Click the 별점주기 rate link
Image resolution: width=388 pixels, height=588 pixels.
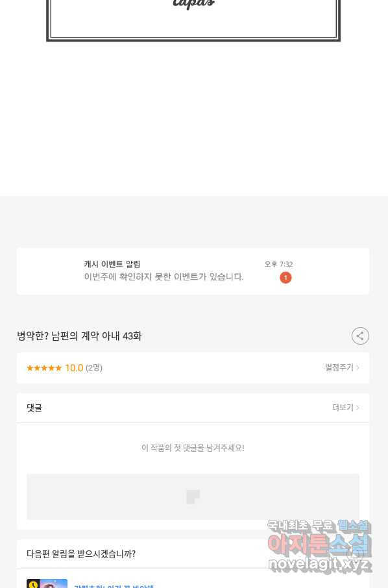(339, 367)
